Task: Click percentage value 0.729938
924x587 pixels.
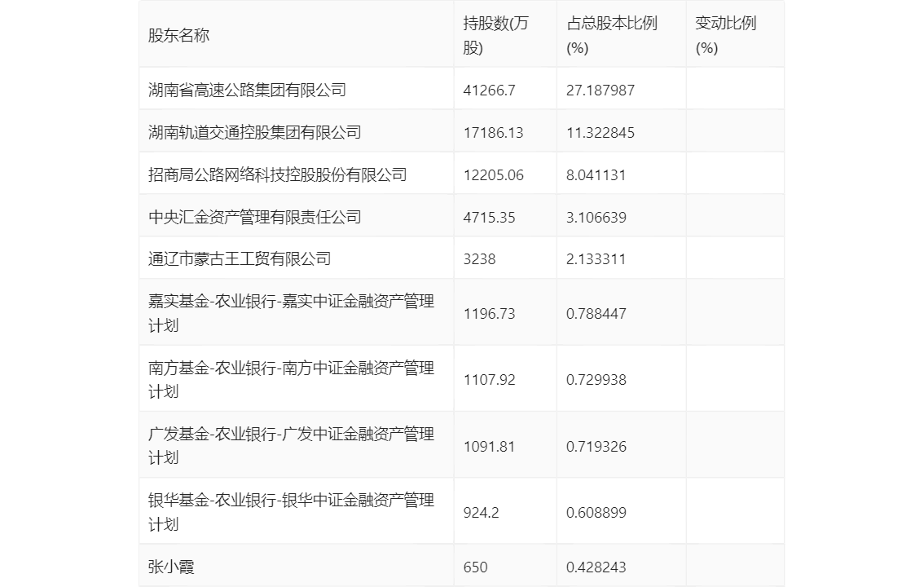Action: coord(596,380)
